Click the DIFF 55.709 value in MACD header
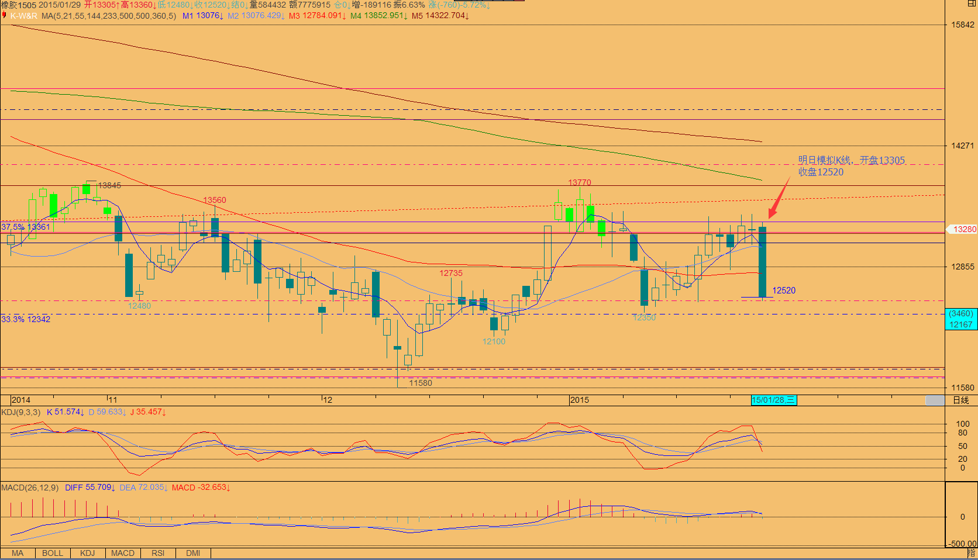978x560 pixels. coord(90,488)
